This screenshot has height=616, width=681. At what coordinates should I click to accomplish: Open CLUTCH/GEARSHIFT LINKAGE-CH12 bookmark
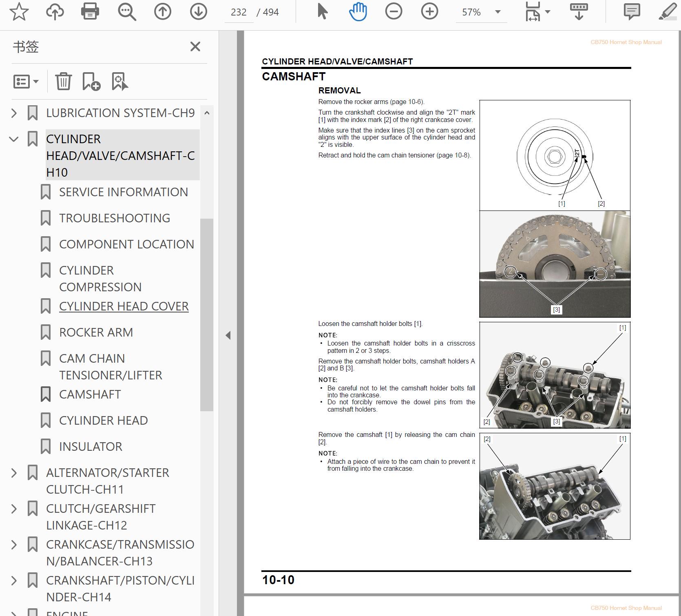[x=101, y=517]
